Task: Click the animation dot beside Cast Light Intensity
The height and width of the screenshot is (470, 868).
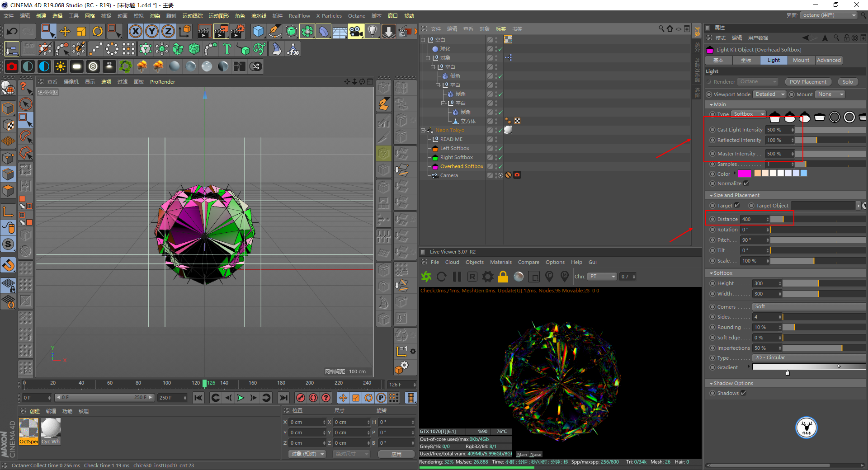Action: click(x=712, y=130)
